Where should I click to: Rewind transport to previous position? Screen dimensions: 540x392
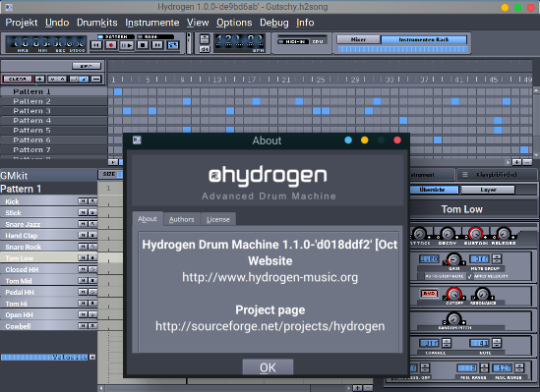point(96,45)
